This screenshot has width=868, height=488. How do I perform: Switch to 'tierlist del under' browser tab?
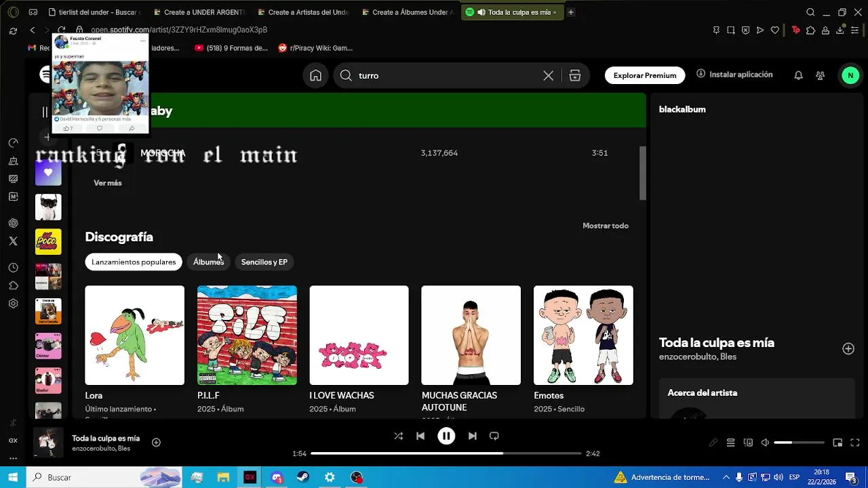coord(94,12)
